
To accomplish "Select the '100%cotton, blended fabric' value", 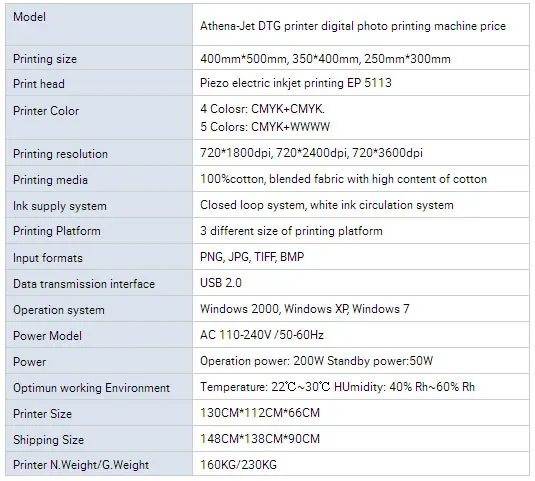I will [343, 179].
